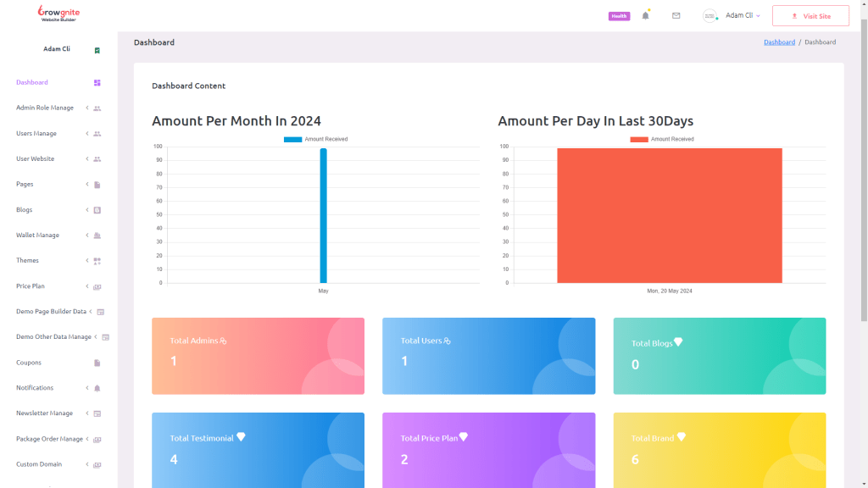Click the Themes icon in sidebar
Viewport: 868px width, 488px height.
point(97,261)
